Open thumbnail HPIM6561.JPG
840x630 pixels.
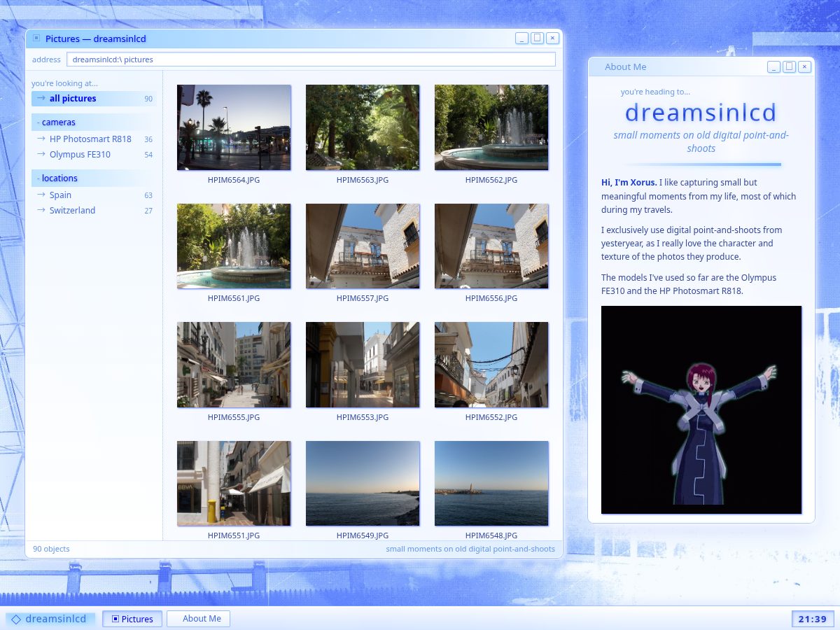click(234, 246)
